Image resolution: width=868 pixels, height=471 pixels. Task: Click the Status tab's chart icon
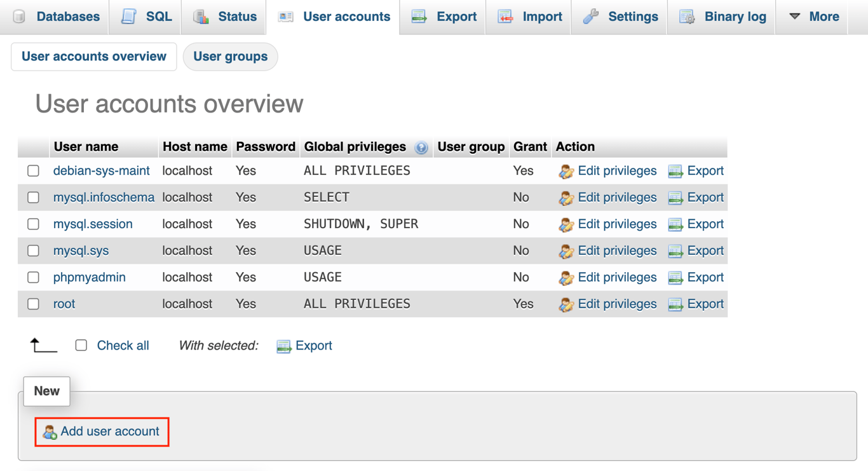click(201, 17)
